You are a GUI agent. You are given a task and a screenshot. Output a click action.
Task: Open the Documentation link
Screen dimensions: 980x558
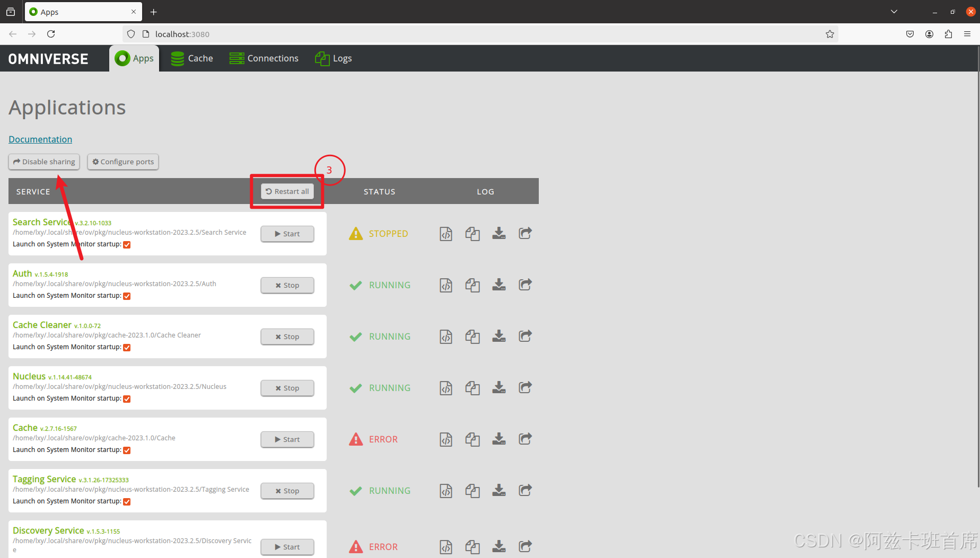pos(40,139)
